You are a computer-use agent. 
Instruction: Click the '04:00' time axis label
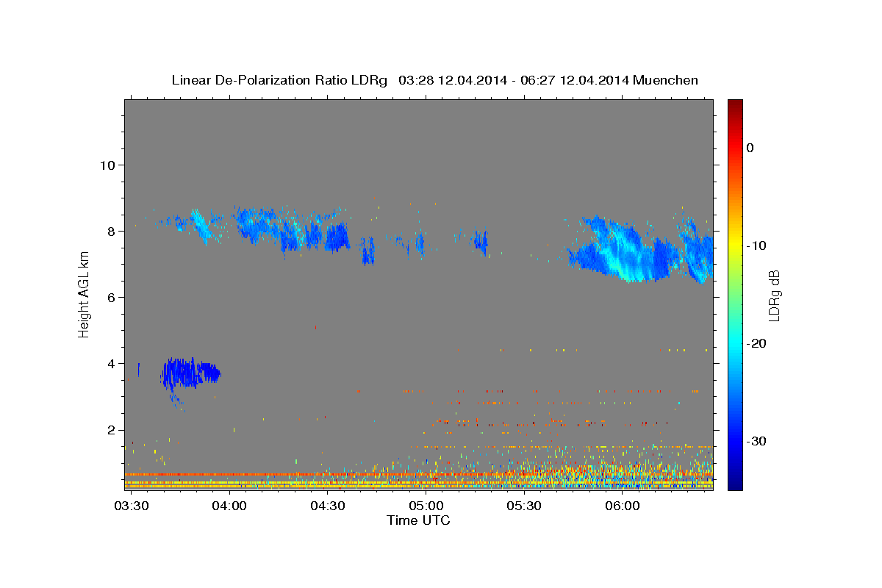[229, 506]
